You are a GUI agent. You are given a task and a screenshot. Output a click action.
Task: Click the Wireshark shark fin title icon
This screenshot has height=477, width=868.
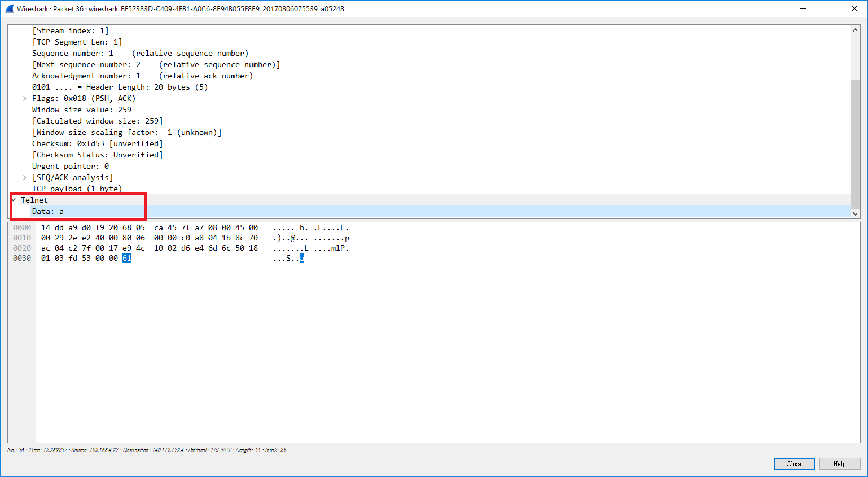pyautogui.click(x=9, y=8)
